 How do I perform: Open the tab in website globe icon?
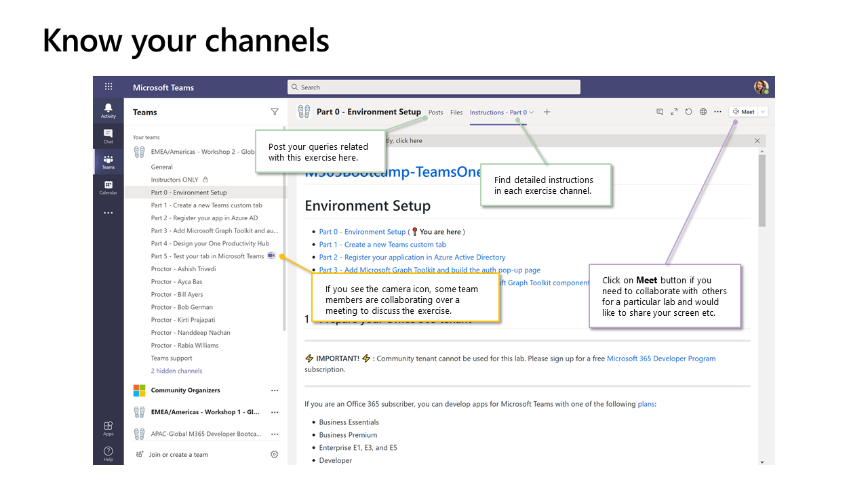coord(703,112)
